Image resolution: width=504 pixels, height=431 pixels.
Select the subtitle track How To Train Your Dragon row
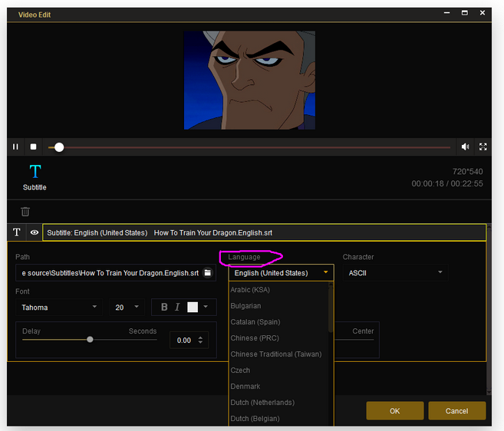click(264, 232)
